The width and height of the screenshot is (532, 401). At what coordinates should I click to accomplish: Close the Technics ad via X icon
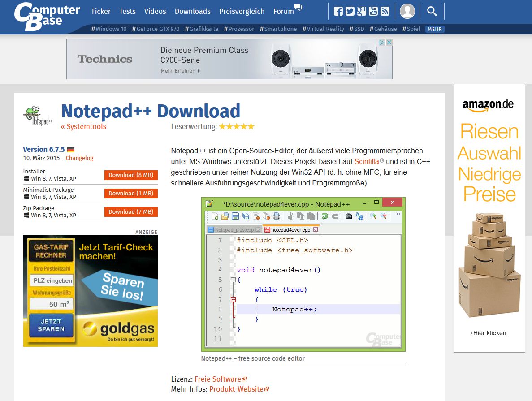(x=389, y=43)
